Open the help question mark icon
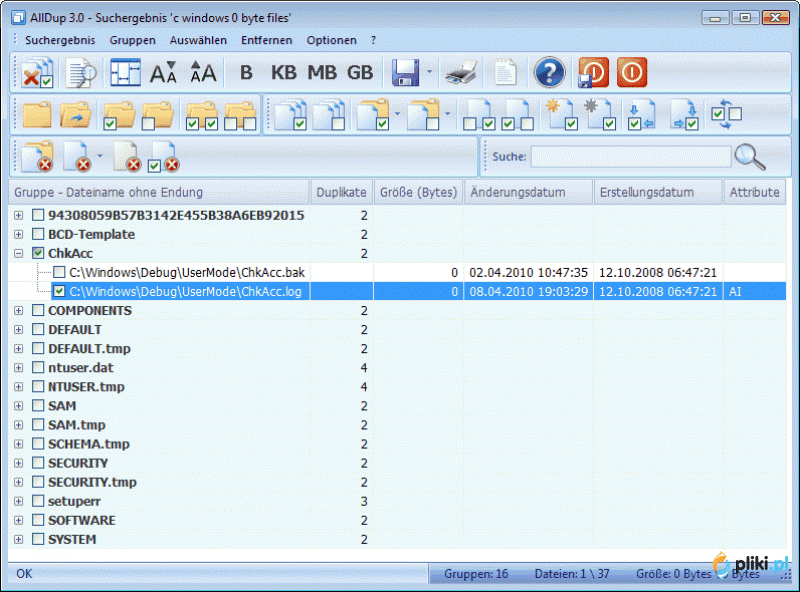The image size is (800, 592). [549, 72]
